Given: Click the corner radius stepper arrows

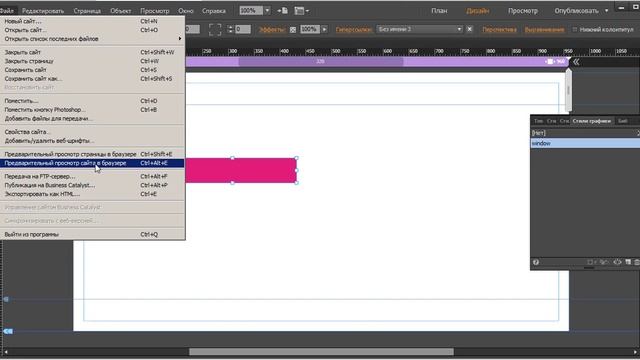Looking at the screenshot, I should point(230,29).
